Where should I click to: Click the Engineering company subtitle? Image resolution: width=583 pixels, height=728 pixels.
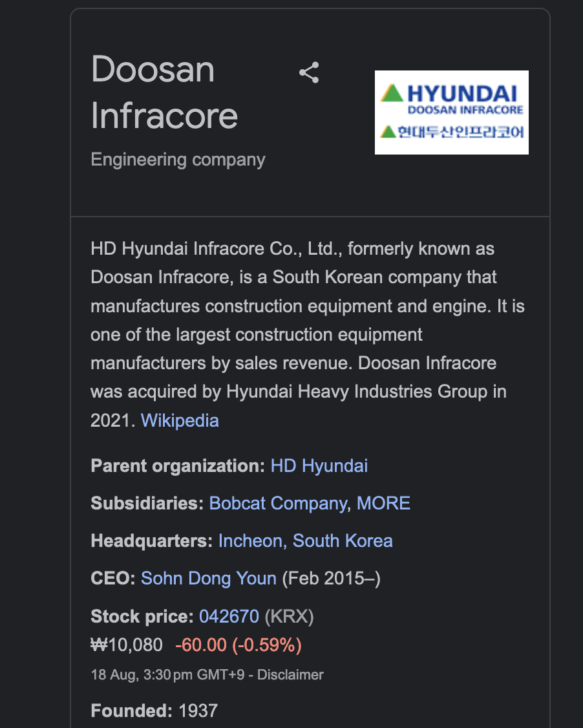point(178,160)
